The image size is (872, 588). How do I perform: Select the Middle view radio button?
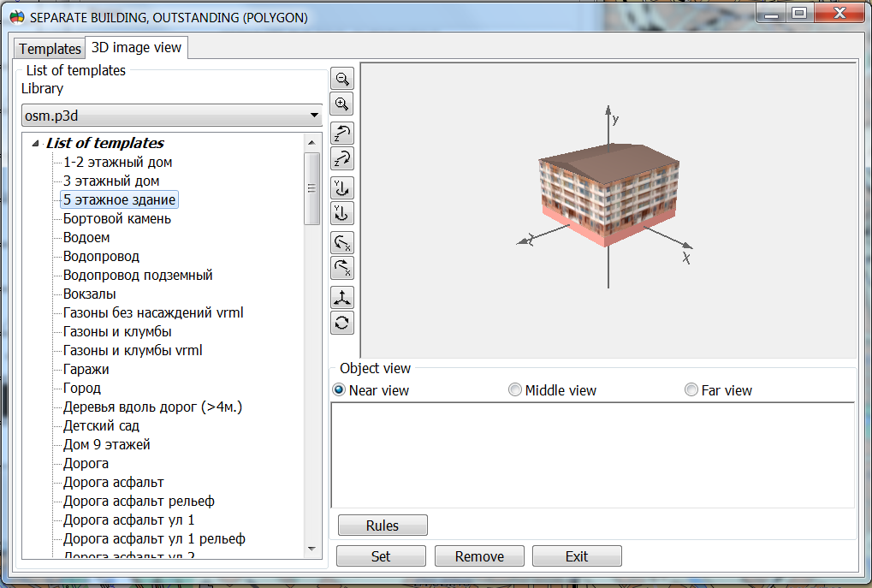pyautogui.click(x=515, y=390)
